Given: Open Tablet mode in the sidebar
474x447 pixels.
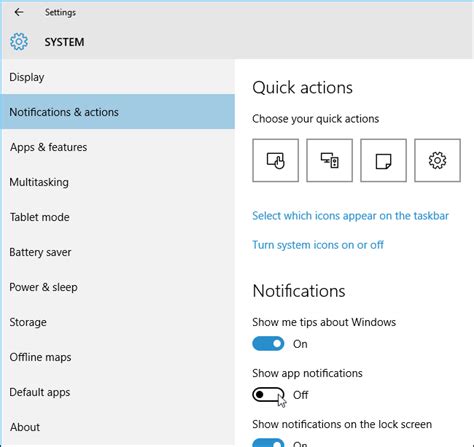Looking at the screenshot, I should pyautogui.click(x=117, y=217).
